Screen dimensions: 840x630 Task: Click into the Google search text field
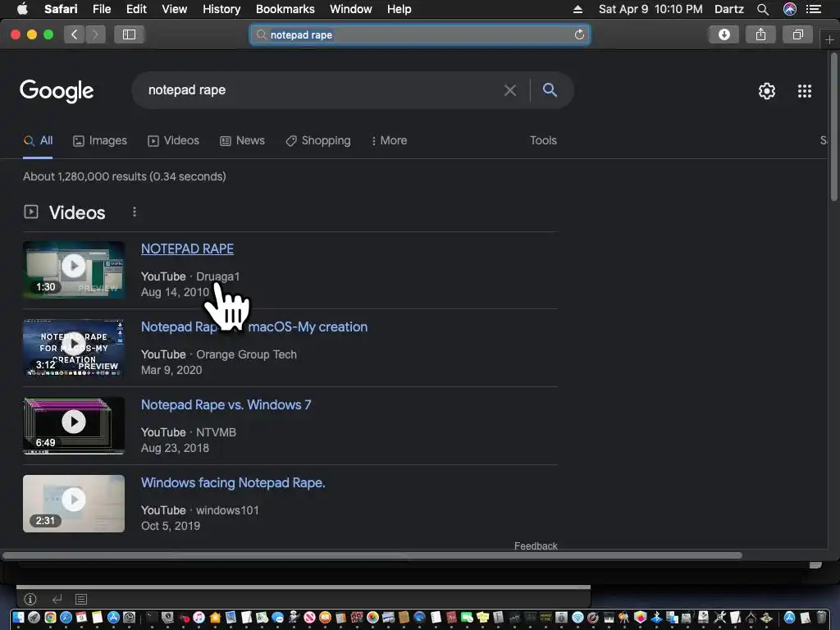pos(322,90)
